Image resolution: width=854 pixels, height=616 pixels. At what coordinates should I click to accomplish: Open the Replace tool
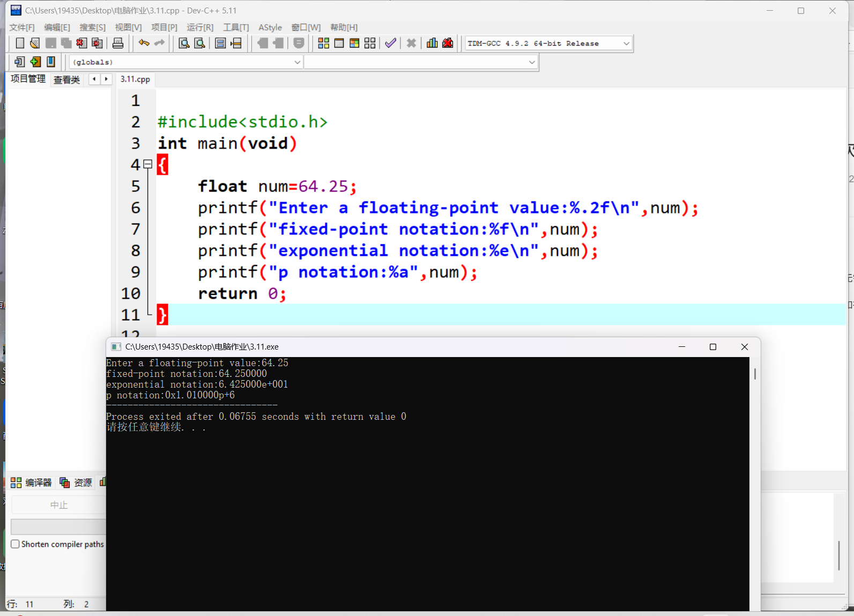[199, 43]
